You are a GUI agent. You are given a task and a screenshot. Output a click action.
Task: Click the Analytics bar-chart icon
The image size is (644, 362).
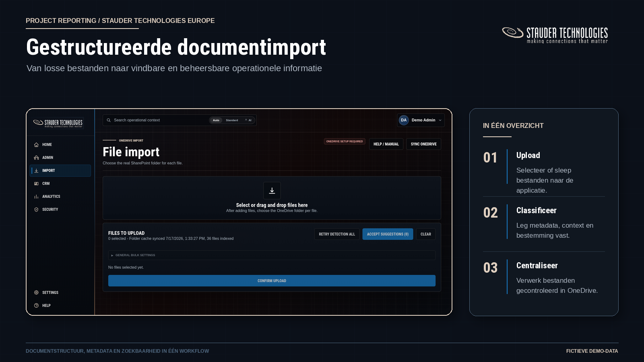(36, 197)
